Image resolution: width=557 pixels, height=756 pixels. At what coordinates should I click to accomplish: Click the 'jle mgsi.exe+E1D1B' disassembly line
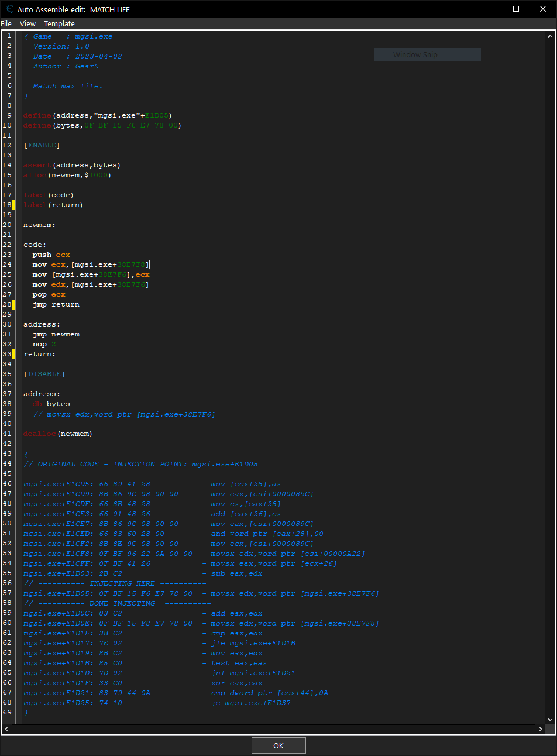click(x=159, y=643)
